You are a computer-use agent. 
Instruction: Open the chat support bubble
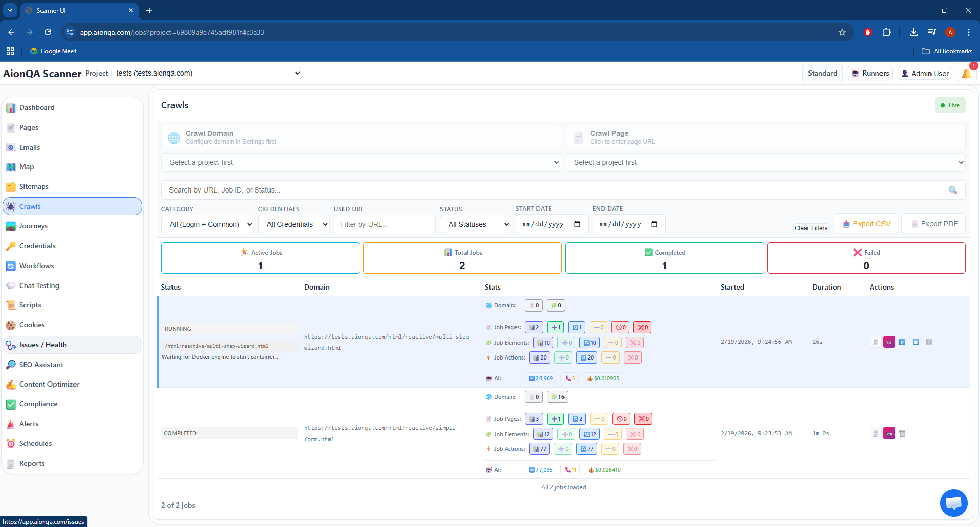[x=953, y=503]
